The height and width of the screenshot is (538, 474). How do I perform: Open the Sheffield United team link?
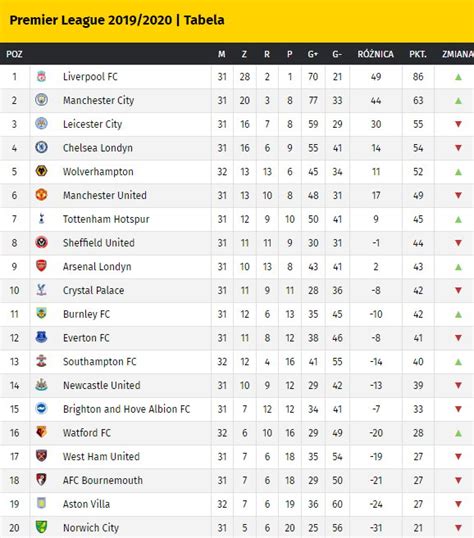pos(99,243)
